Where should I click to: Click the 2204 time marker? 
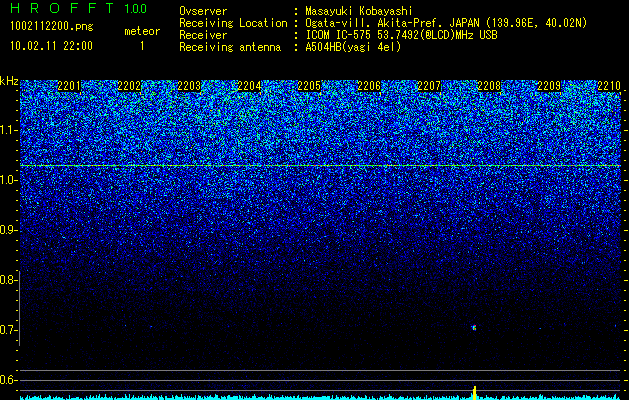pyautogui.click(x=249, y=86)
